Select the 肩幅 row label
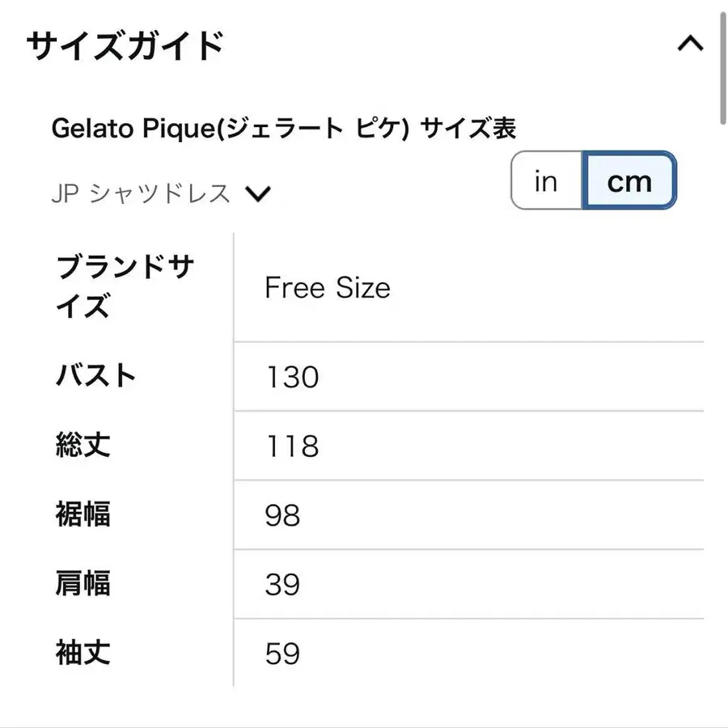Viewport: 728px width, 728px height. (x=83, y=583)
